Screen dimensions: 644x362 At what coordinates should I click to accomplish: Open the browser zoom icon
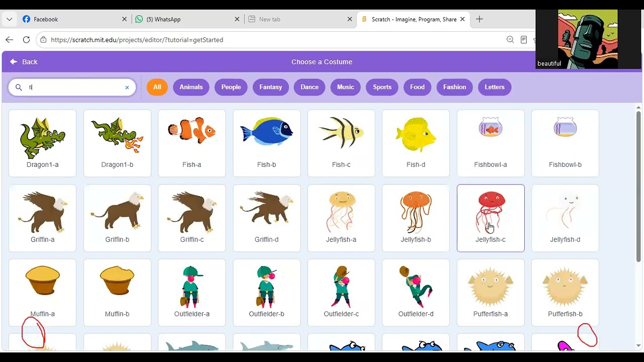[x=510, y=40]
